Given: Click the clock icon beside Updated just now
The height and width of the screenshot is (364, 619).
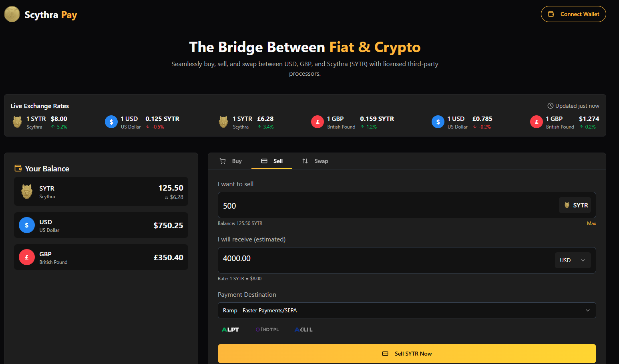Looking at the screenshot, I should [x=550, y=106].
